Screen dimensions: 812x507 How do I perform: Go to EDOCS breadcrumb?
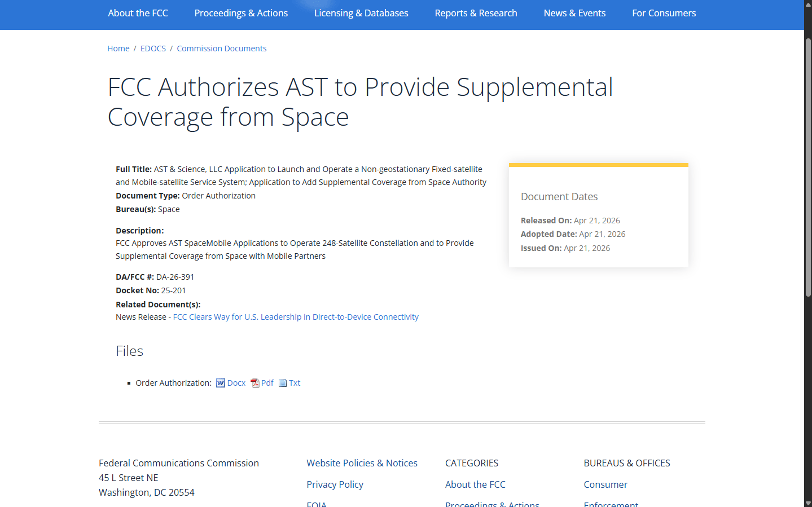click(153, 49)
